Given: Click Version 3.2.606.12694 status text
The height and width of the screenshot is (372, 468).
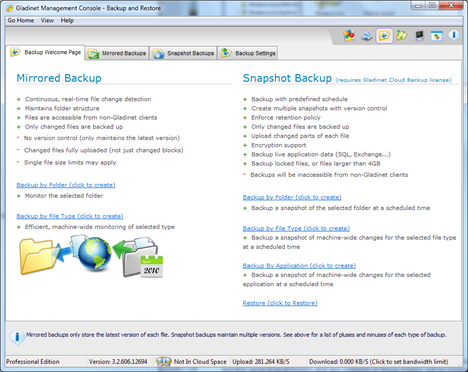Looking at the screenshot, I should 118,362.
